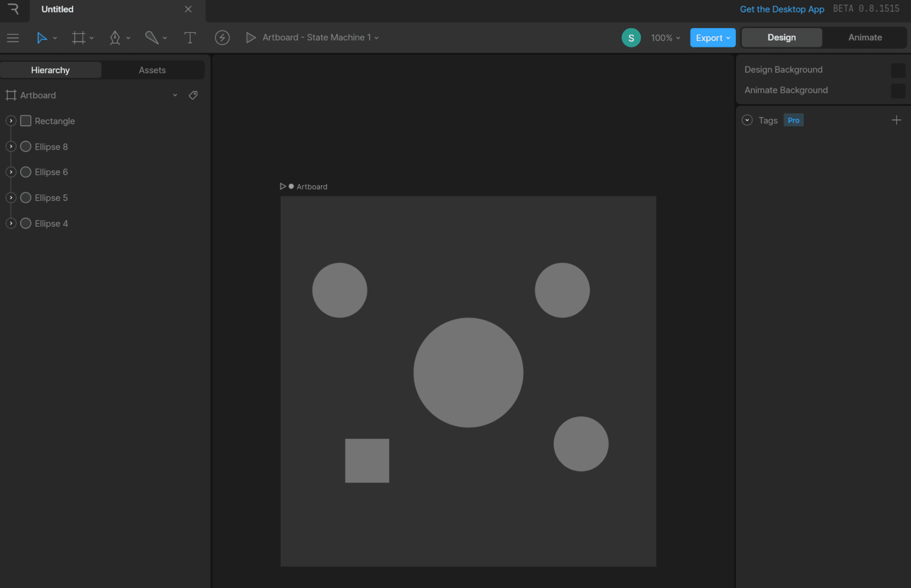Screen dimensions: 911x588
Task: Open Pen tool dropdown arrow
Action: (128, 38)
